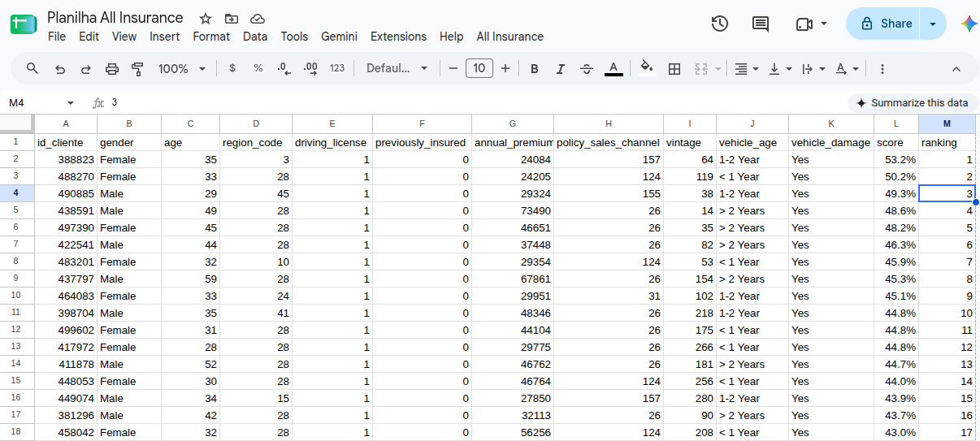Collapse the toolbar with chevron

pos(956,69)
